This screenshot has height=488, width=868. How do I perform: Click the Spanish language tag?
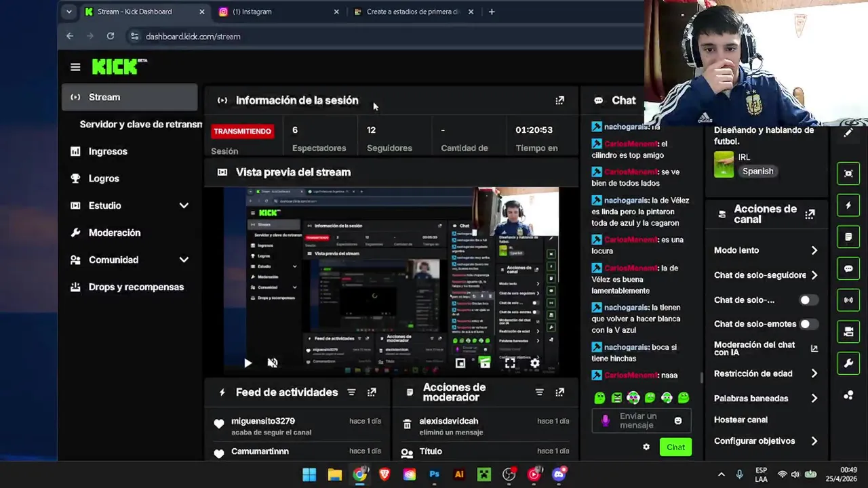(757, 171)
